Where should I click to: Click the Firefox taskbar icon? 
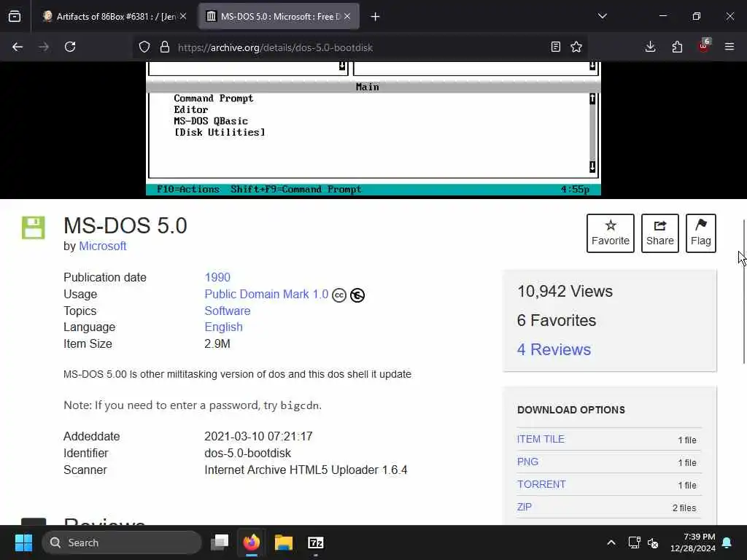(252, 542)
